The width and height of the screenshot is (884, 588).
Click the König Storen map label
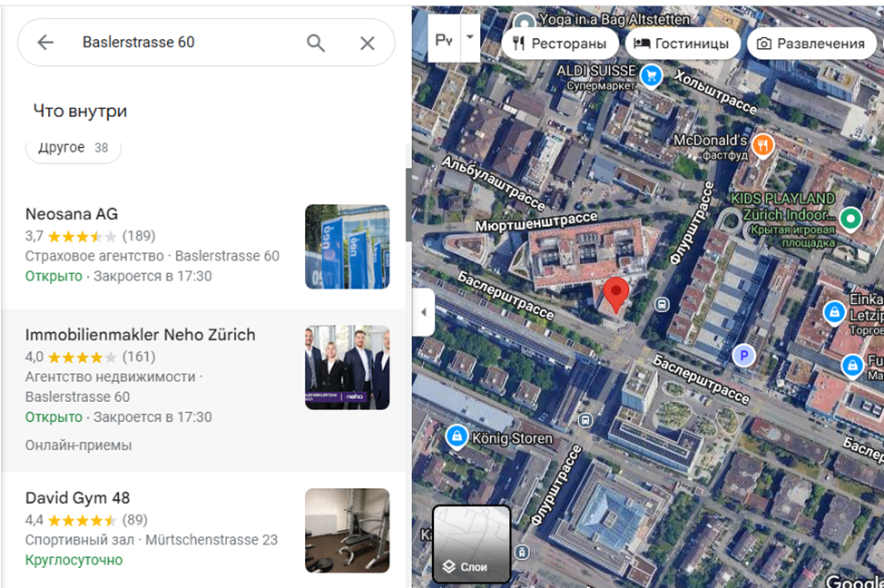coord(512,438)
